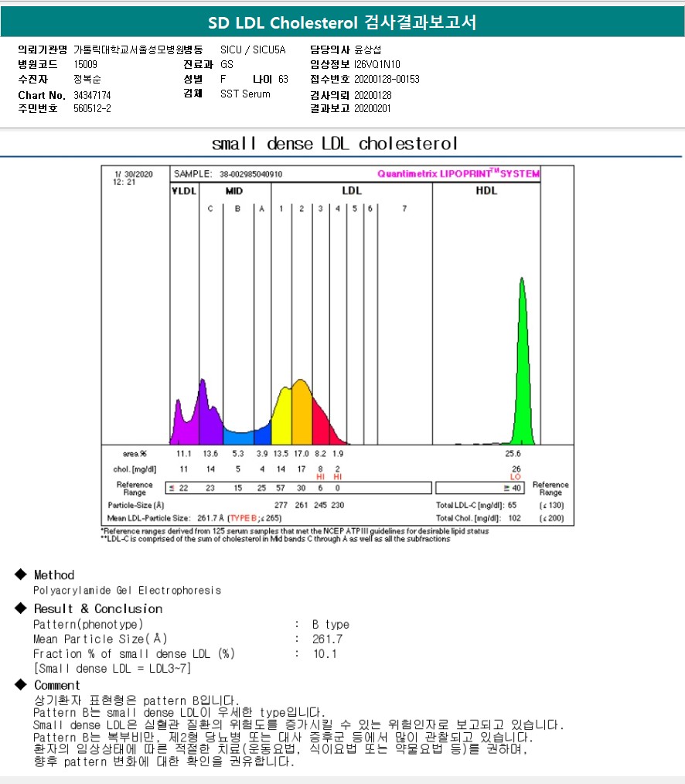Click the report title 'SD LDL Cholesterol 검사결과보고서'
Image resolution: width=685 pixels, height=784 pixels.
342,22
